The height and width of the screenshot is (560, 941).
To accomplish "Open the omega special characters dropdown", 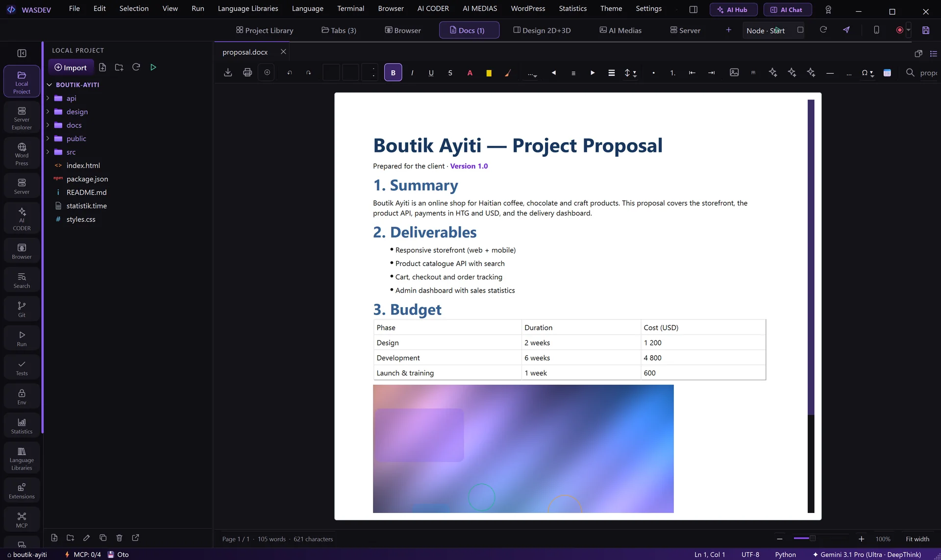I will (x=867, y=73).
